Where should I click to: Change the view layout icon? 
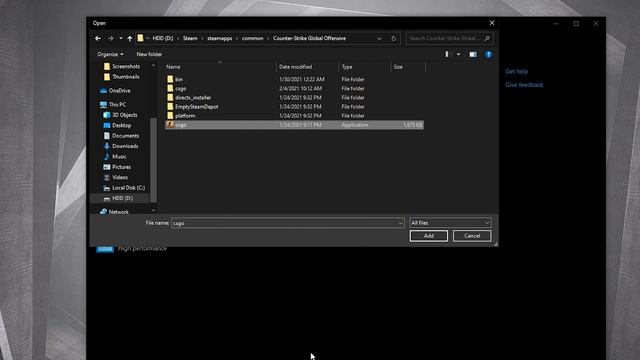click(447, 54)
